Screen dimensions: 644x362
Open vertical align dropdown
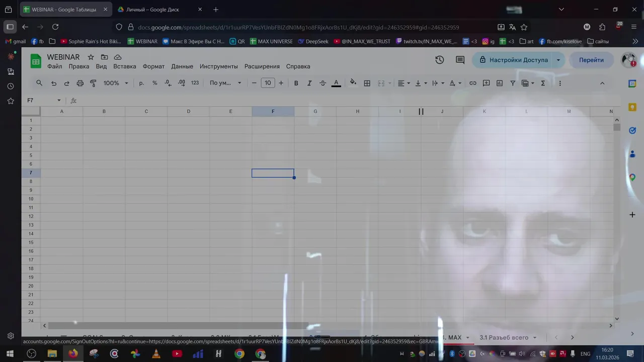[421, 83]
